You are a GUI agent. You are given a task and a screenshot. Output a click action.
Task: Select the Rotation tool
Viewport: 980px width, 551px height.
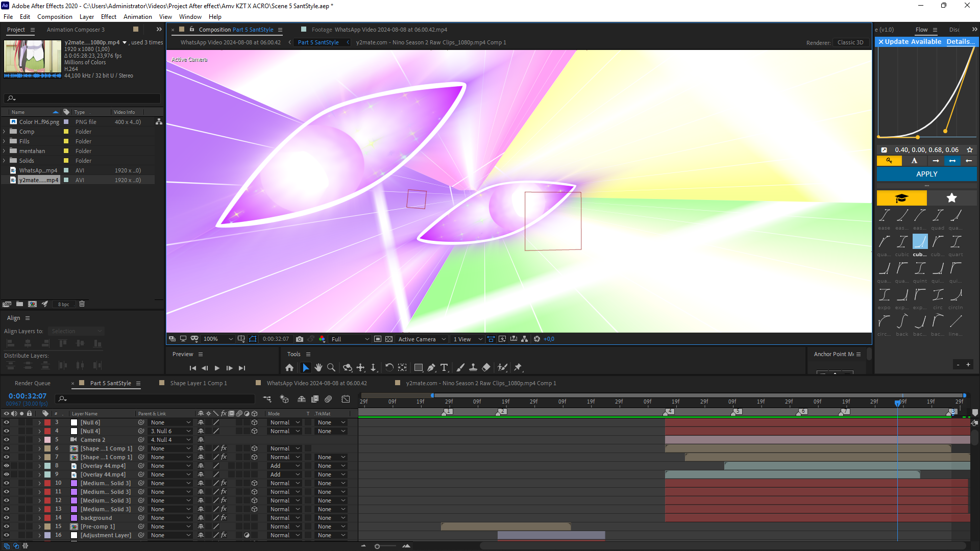tap(389, 367)
